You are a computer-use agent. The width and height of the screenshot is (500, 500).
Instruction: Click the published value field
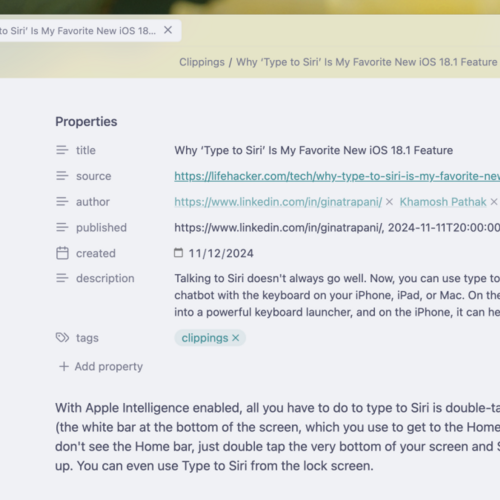[337, 228]
